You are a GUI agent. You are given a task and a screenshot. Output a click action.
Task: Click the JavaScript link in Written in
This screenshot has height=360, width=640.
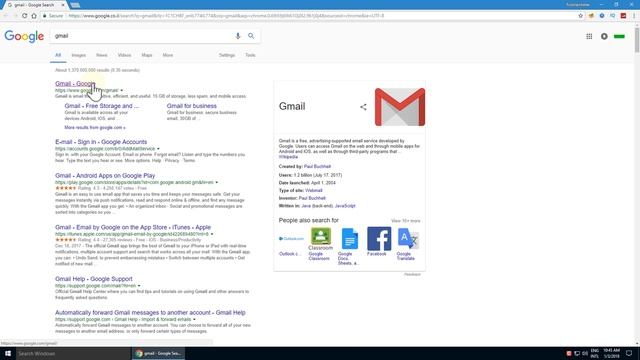(x=345, y=206)
